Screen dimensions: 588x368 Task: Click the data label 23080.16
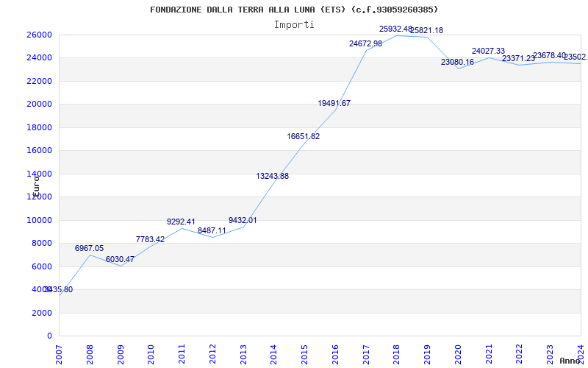click(x=457, y=63)
